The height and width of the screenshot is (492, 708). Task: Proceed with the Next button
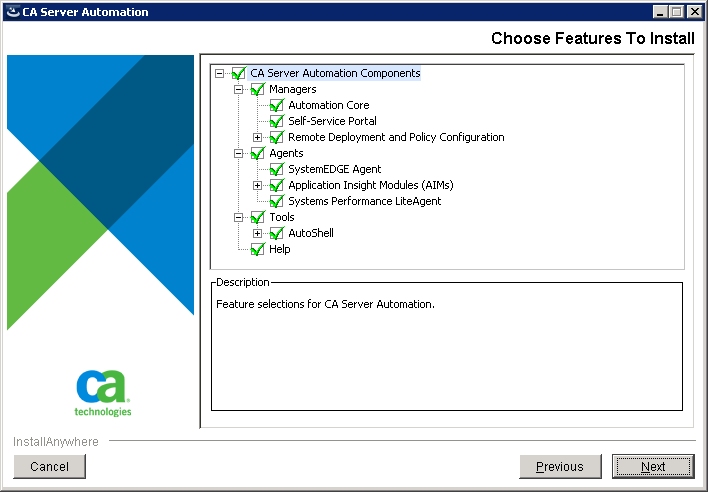click(653, 466)
